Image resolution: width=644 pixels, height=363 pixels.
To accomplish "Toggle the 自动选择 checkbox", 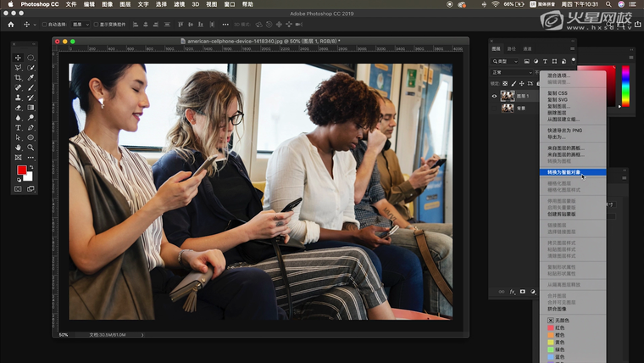I will (x=46, y=25).
